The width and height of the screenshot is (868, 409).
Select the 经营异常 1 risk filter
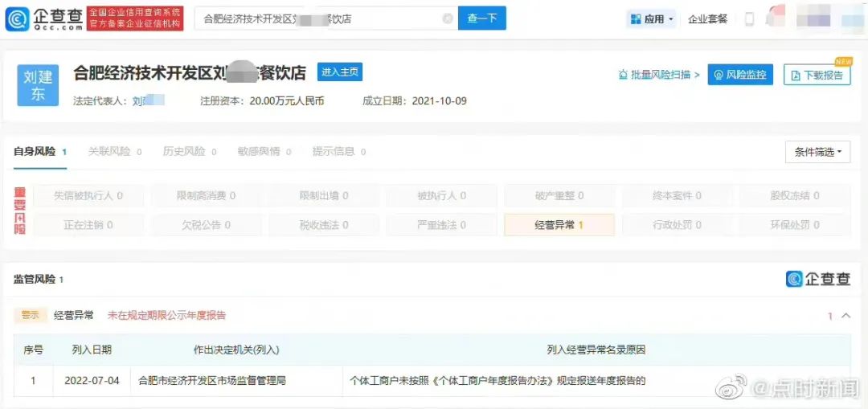tap(559, 225)
